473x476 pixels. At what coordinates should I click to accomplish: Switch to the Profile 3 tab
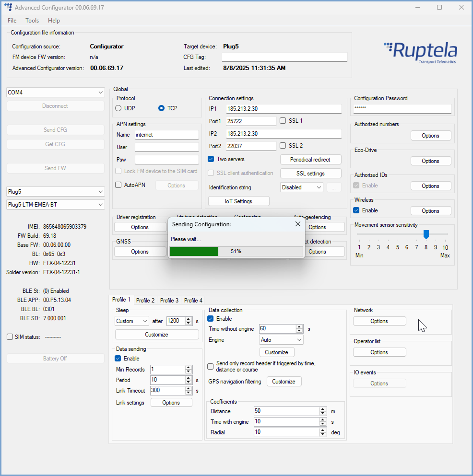pyautogui.click(x=169, y=301)
